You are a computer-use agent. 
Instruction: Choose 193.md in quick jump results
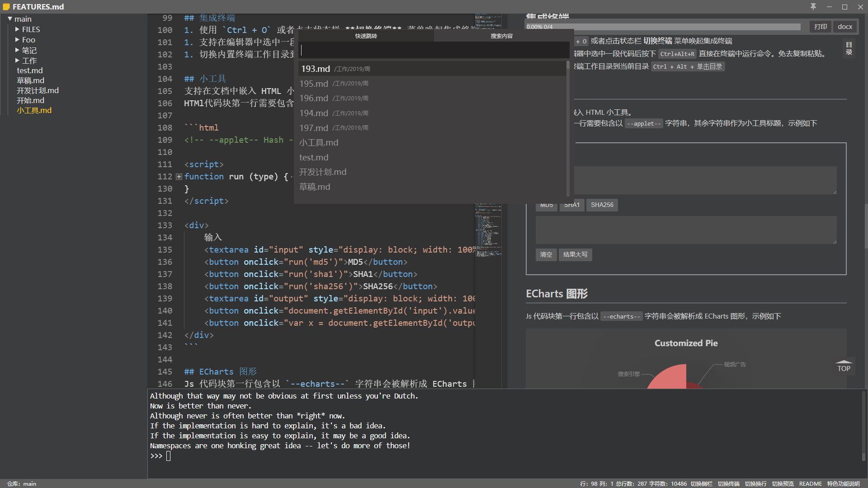click(x=431, y=69)
